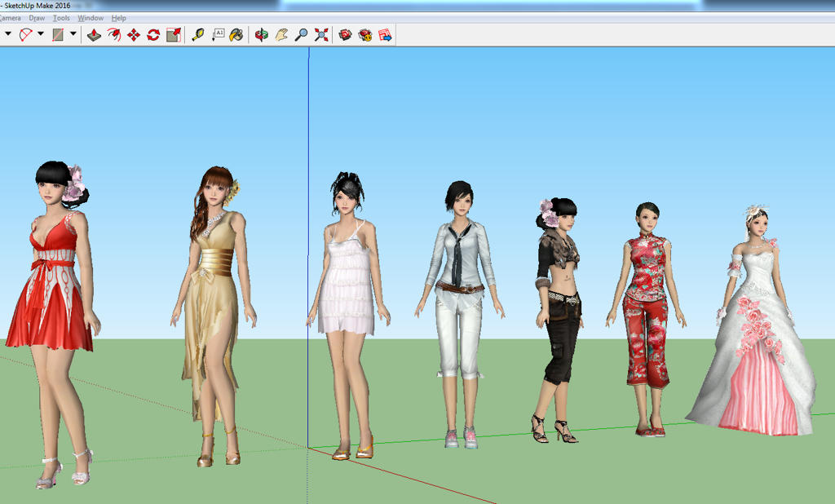Screen dimensions: 835x504
Task: Expand the Arc tool dropdown arrow
Action: pyautogui.click(x=41, y=33)
